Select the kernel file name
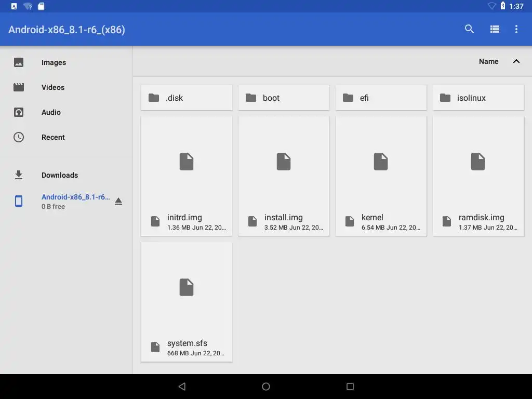 click(372, 218)
